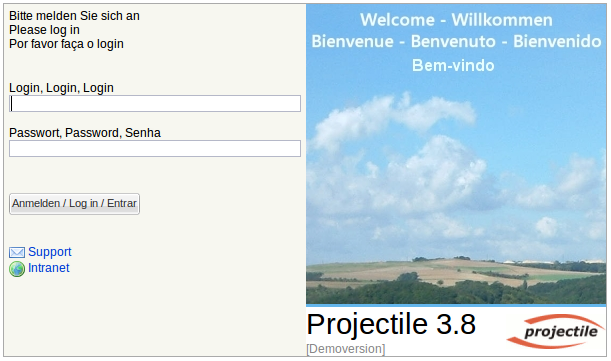Image resolution: width=611 pixels, height=361 pixels.
Task: Click the Projectile logo with red swoosh
Action: (555, 331)
